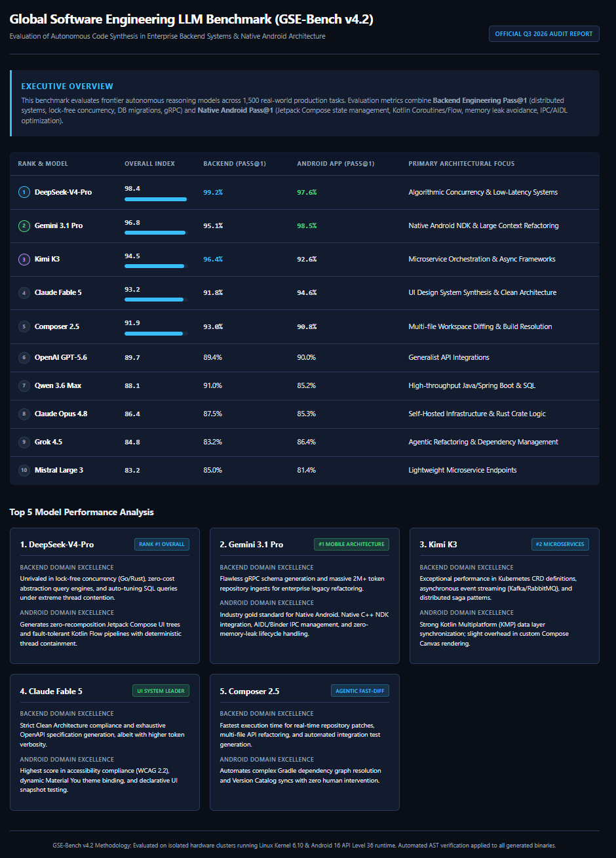
Task: Click rank 1 circle badge for DeepSeek-V4-Pro
Action: pos(24,192)
